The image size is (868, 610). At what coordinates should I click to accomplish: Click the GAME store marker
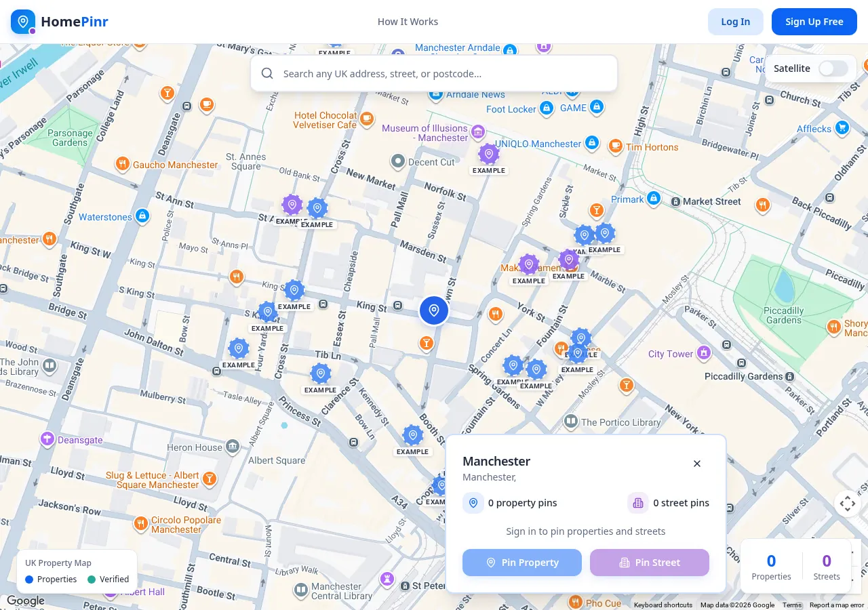[596, 107]
